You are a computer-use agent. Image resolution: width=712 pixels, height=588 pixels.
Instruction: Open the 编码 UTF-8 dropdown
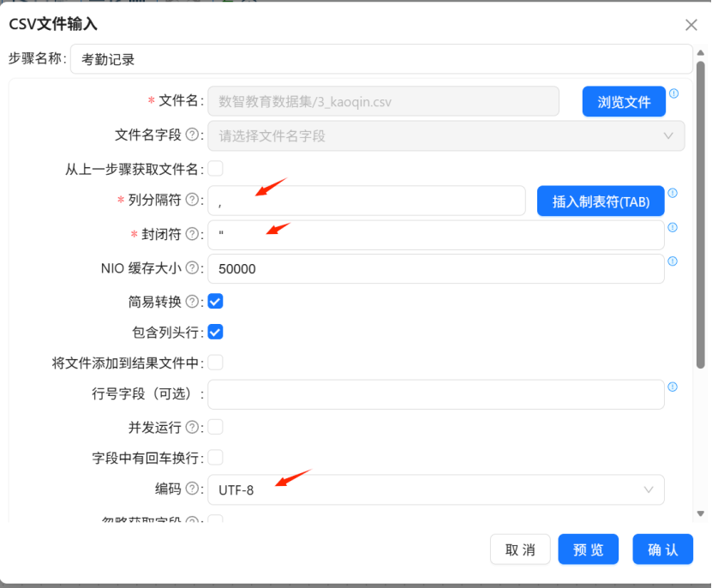436,489
